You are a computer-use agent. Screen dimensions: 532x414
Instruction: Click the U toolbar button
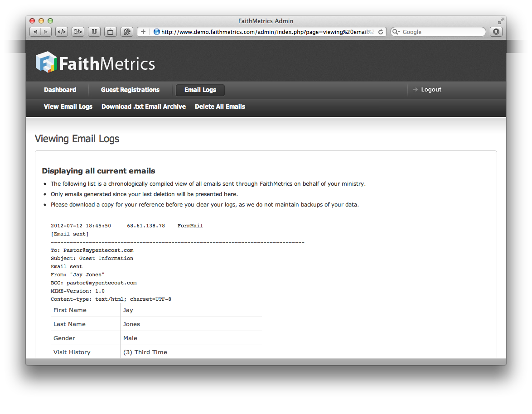click(x=94, y=32)
